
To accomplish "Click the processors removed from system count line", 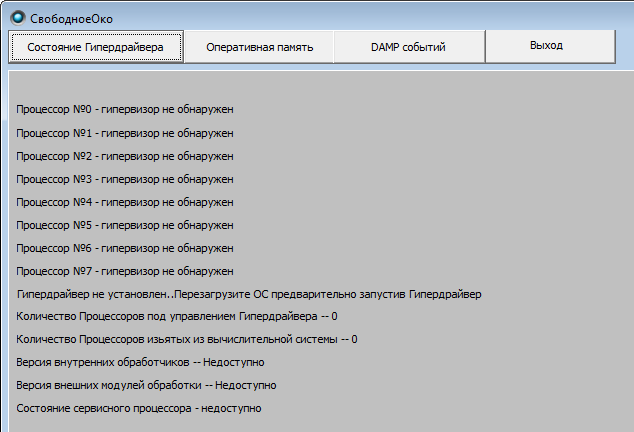I will [187, 340].
